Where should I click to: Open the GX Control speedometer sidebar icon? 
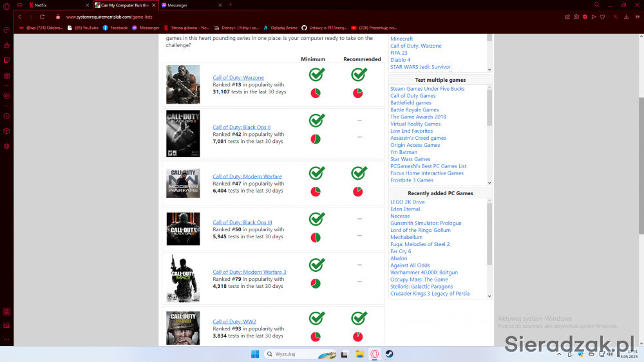coord(6,30)
